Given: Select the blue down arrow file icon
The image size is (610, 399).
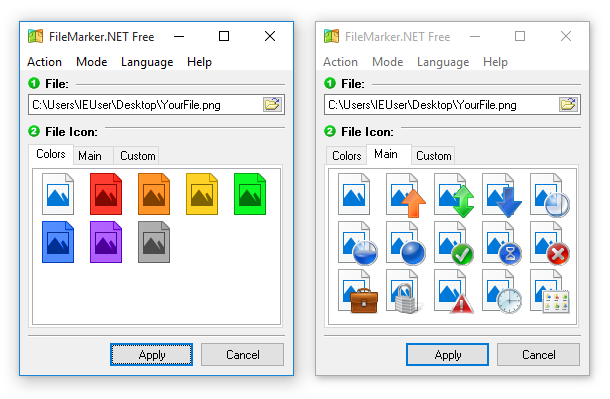Looking at the screenshot, I should click(x=502, y=194).
